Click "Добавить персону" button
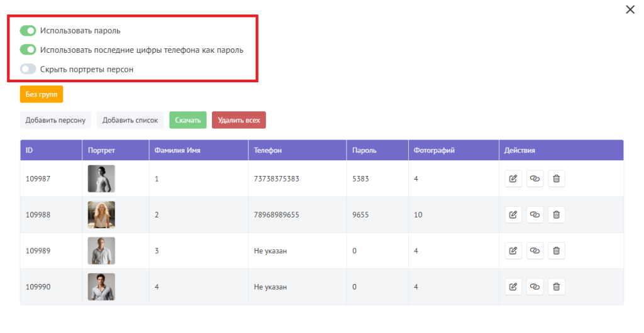 55,120
